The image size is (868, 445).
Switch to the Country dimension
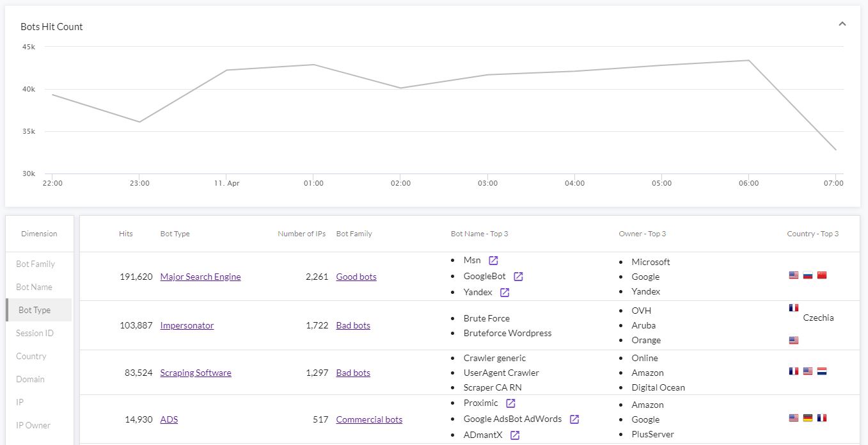click(31, 356)
